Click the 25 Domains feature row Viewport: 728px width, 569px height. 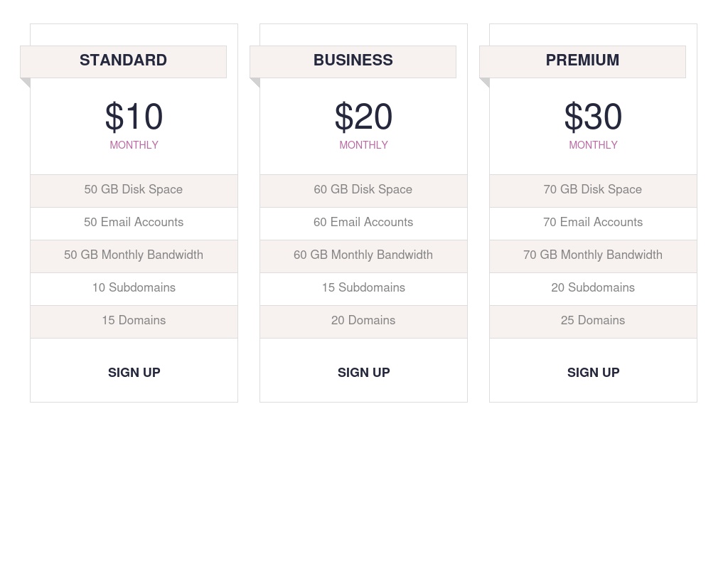[x=593, y=321]
